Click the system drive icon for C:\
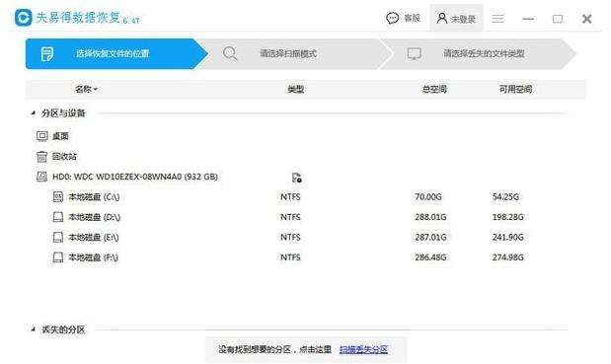Screen dimensions: 611x364 tap(57, 197)
